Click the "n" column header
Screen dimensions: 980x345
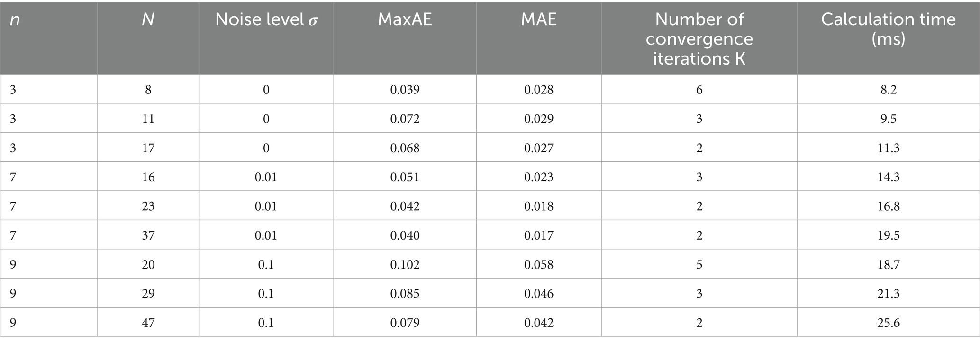[15, 20]
